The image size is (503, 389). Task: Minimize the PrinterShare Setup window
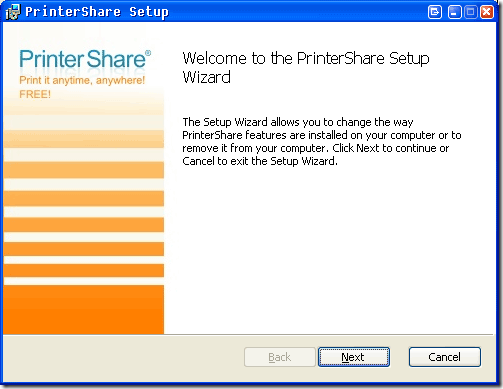coord(454,12)
